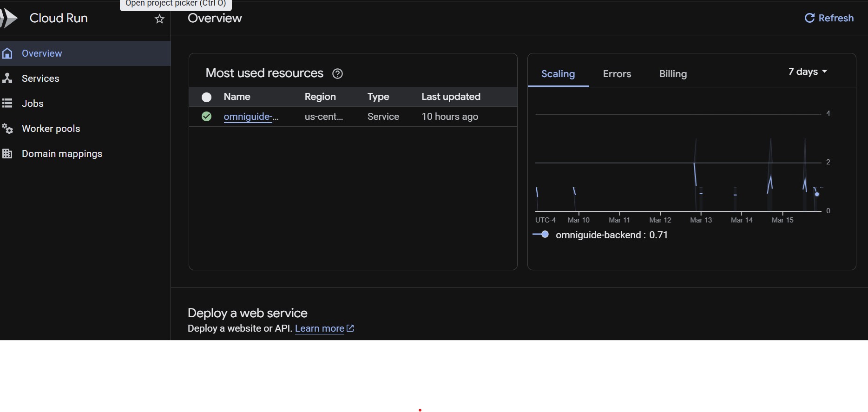868x412 pixels.
Task: Open the omniguide- service link
Action: [x=251, y=117]
